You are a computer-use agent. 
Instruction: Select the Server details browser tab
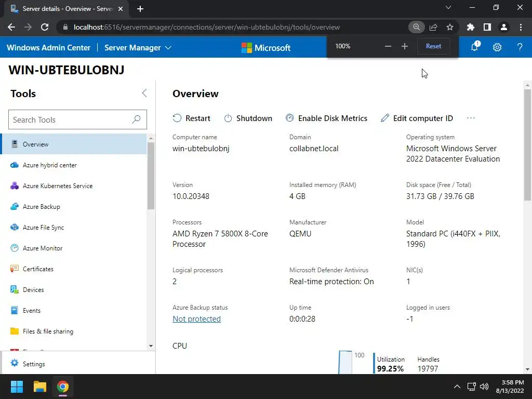[66, 9]
